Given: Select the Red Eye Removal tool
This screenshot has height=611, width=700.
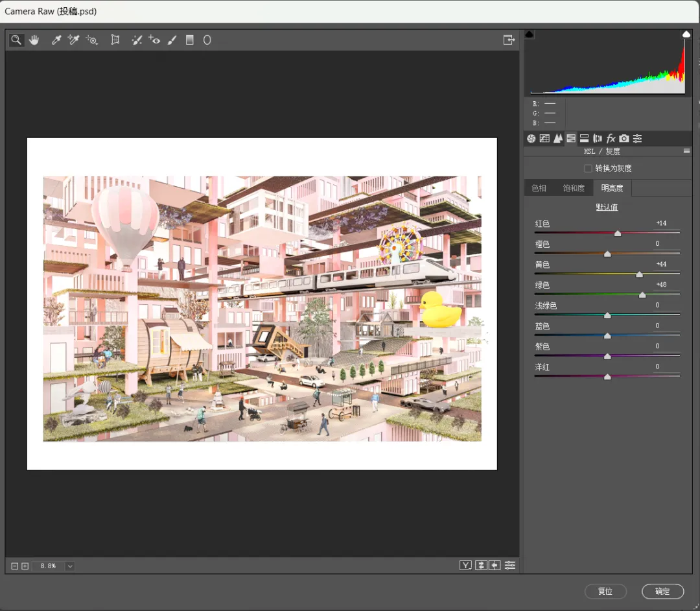Looking at the screenshot, I should tap(154, 40).
